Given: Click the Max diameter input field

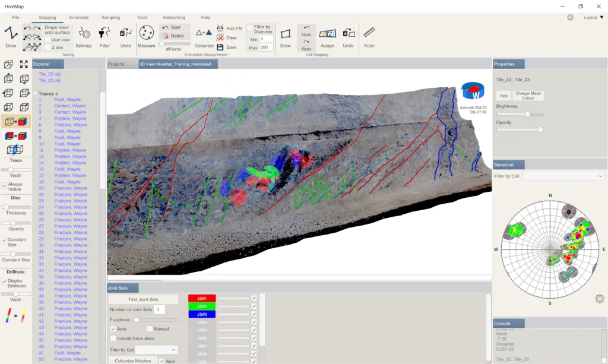Looking at the screenshot, I should (266, 48).
